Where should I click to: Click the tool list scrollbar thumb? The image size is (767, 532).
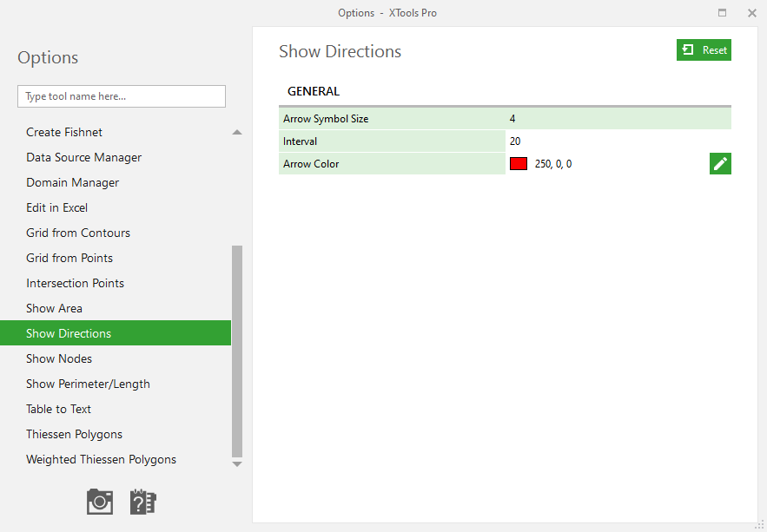coord(237,351)
